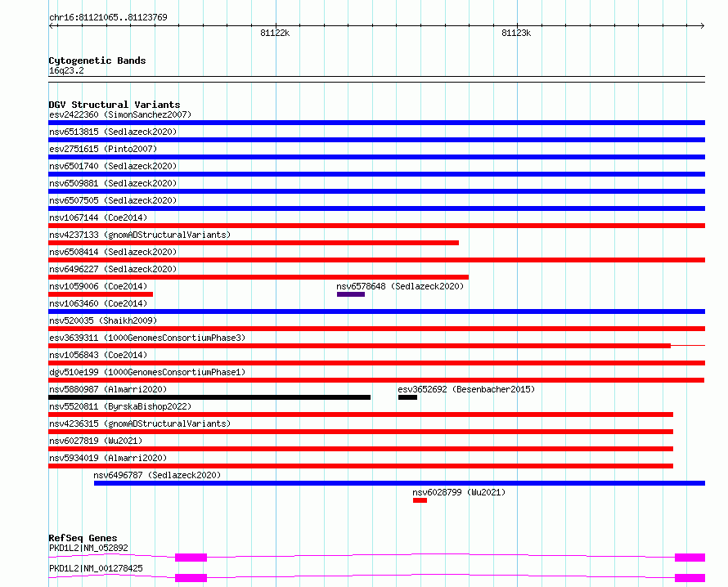The width and height of the screenshot is (728, 587).
Task: Click the nsv1063460 (Coe2014) label
Action: click(x=98, y=303)
